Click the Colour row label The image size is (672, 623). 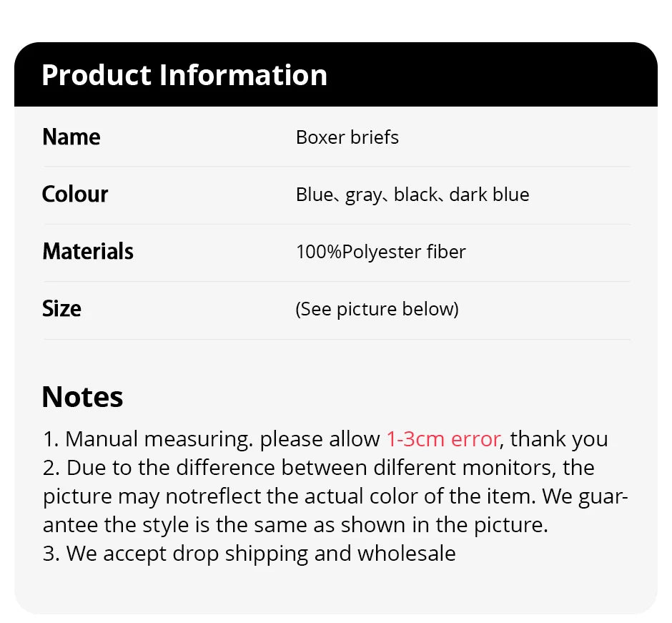pos(75,194)
